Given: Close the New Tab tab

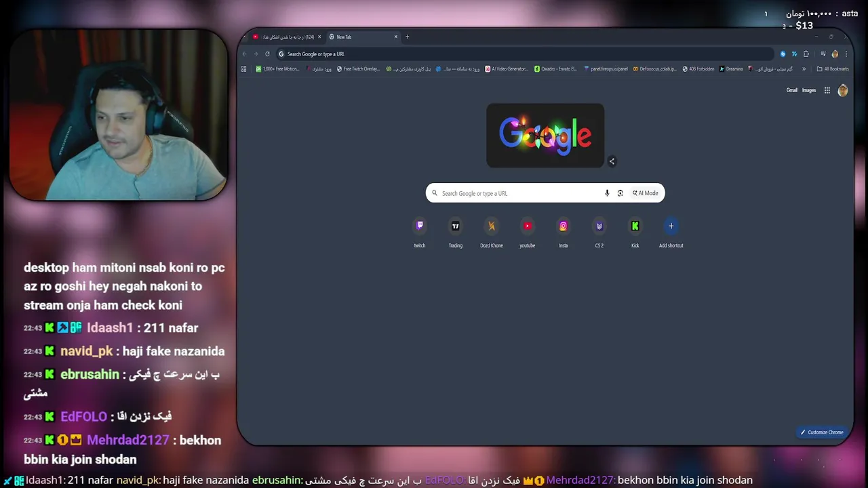Looking at the screenshot, I should (396, 37).
